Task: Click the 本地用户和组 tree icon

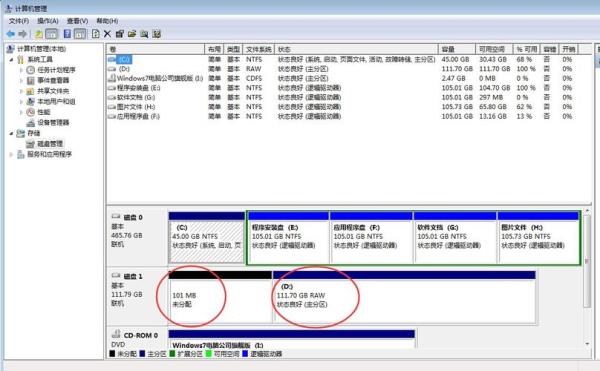Action: pyautogui.click(x=30, y=102)
